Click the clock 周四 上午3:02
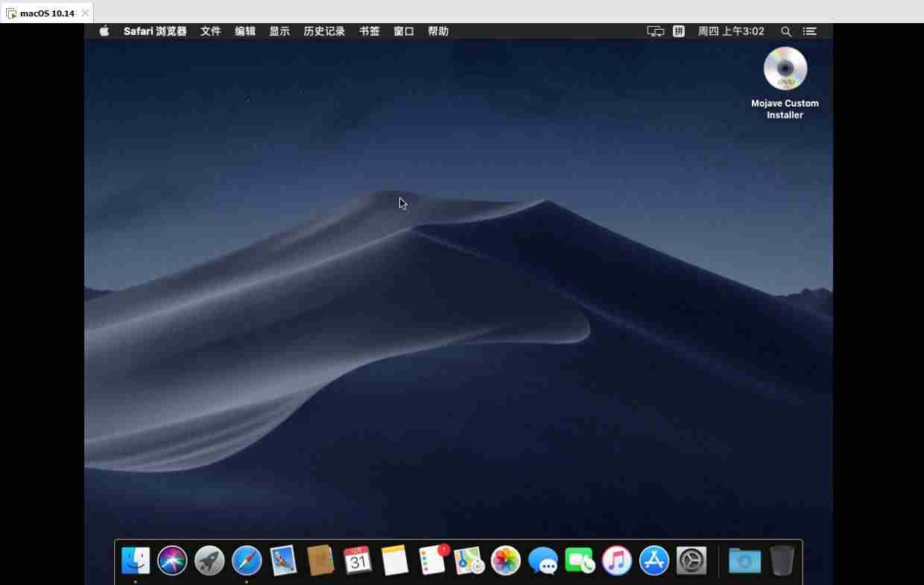The width and height of the screenshot is (924, 585). click(x=731, y=31)
